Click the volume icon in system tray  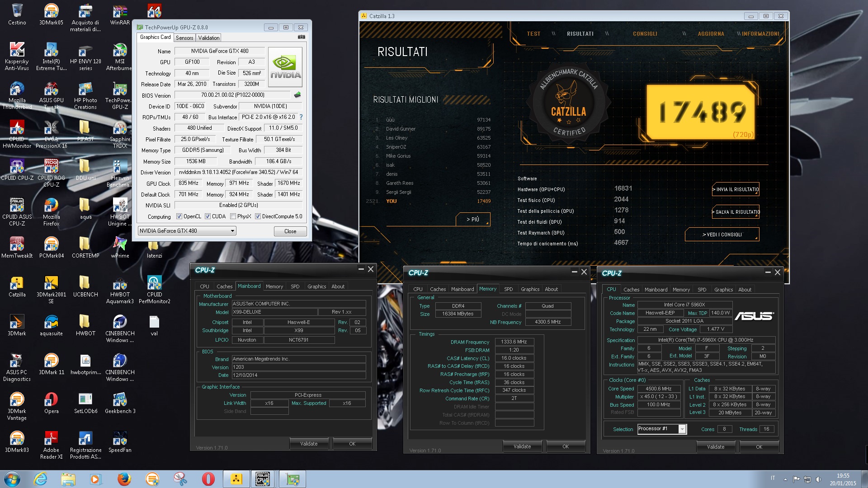point(818,479)
